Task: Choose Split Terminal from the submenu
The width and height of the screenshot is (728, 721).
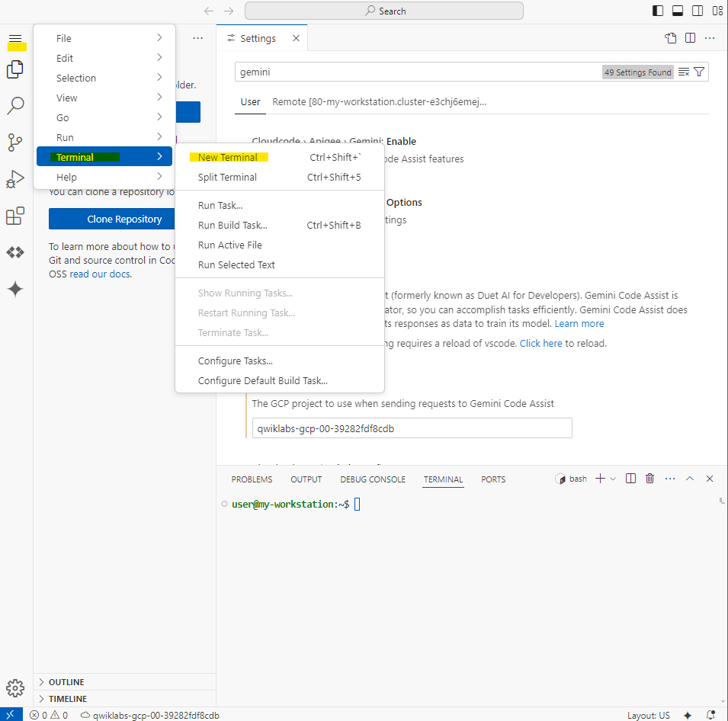Action: click(x=280, y=177)
